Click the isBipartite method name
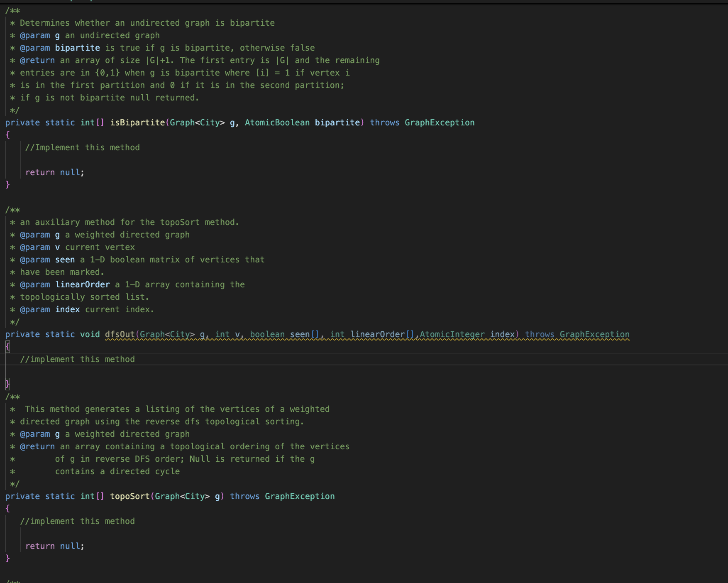Image resolution: width=728 pixels, height=583 pixels. [x=137, y=122]
